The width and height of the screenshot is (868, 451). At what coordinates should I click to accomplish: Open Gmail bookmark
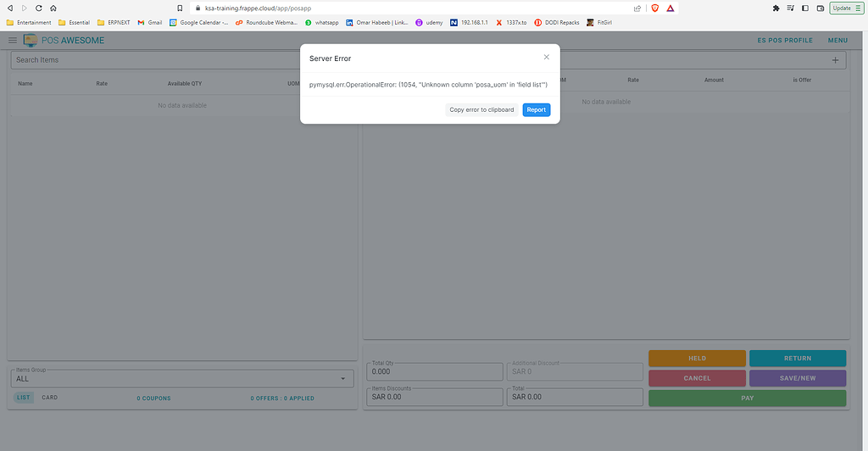tap(150, 23)
